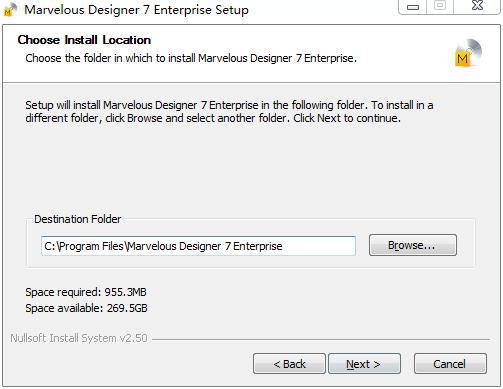This screenshot has height=389, width=503.
Task: Click the greyed-out maximize button
Action: pyautogui.click(x=440, y=6)
